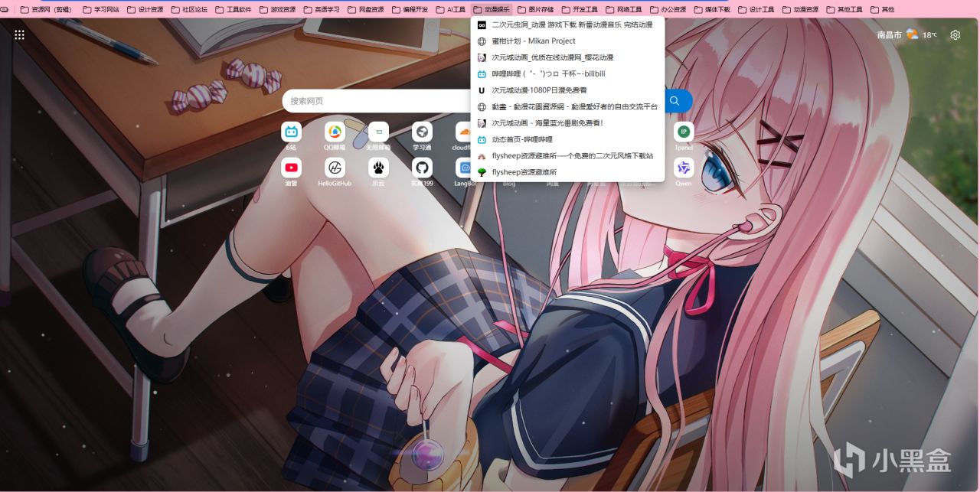Expand the 社区论坛 bookmark folder

(189, 10)
